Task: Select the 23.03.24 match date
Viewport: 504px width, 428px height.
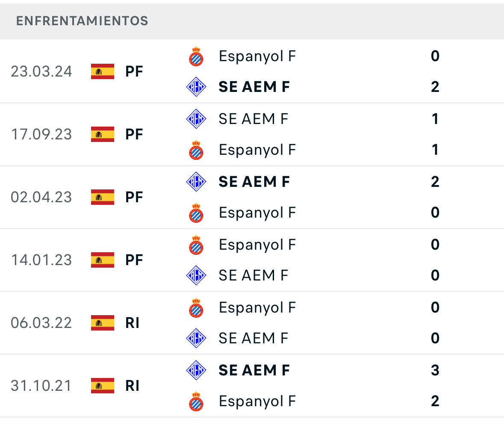Action: [41, 71]
